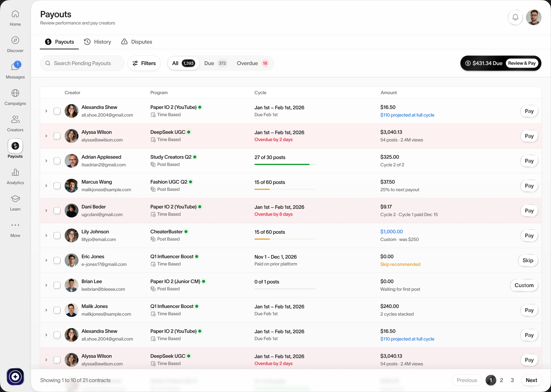The image size is (551, 392).
Task: Open the Disputes tab
Action: 137,42
